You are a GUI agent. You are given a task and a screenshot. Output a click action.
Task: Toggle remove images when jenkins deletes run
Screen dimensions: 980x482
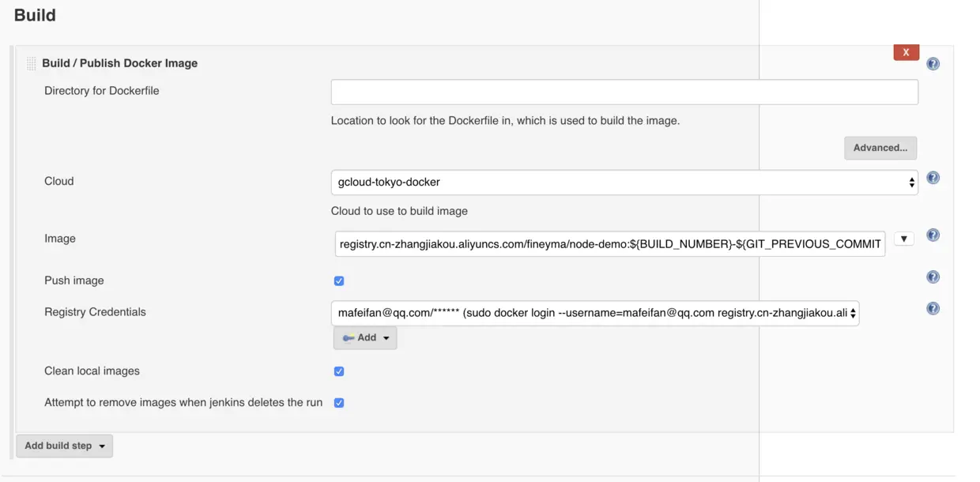point(339,403)
